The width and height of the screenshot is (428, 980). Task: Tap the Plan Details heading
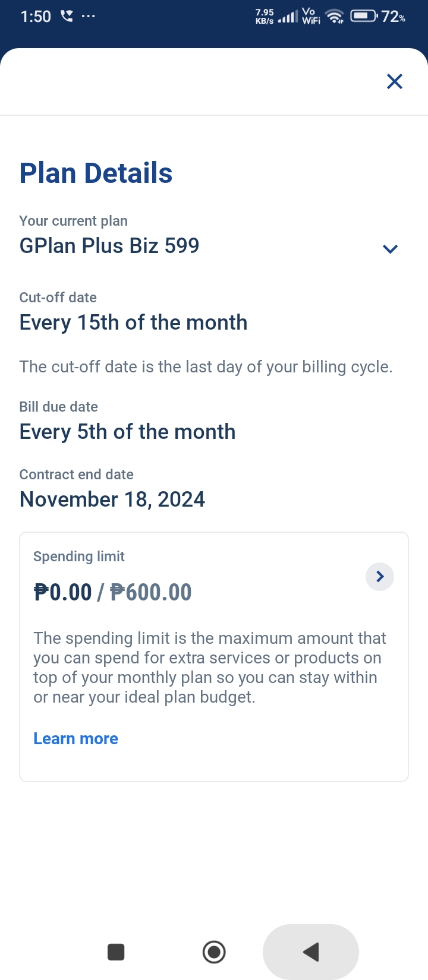(x=96, y=173)
